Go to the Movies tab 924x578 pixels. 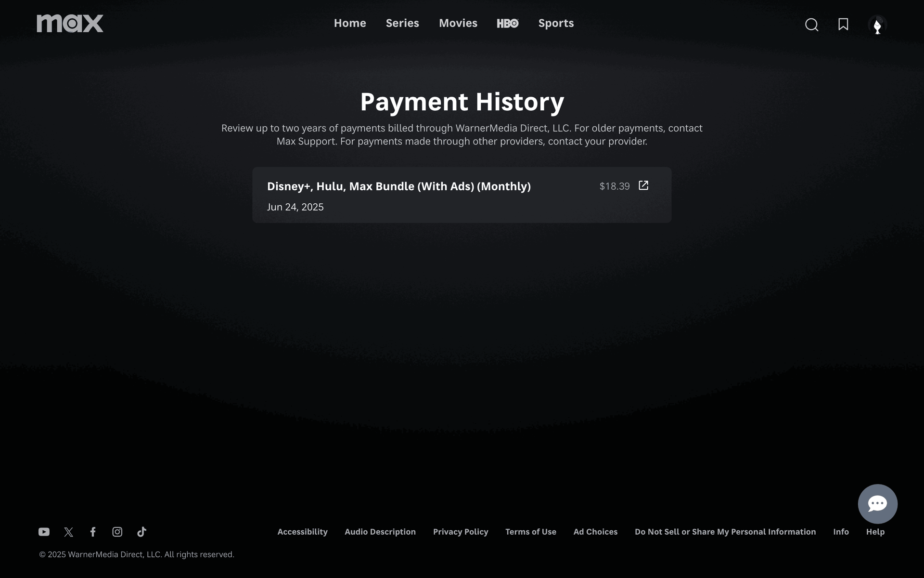pyautogui.click(x=458, y=23)
